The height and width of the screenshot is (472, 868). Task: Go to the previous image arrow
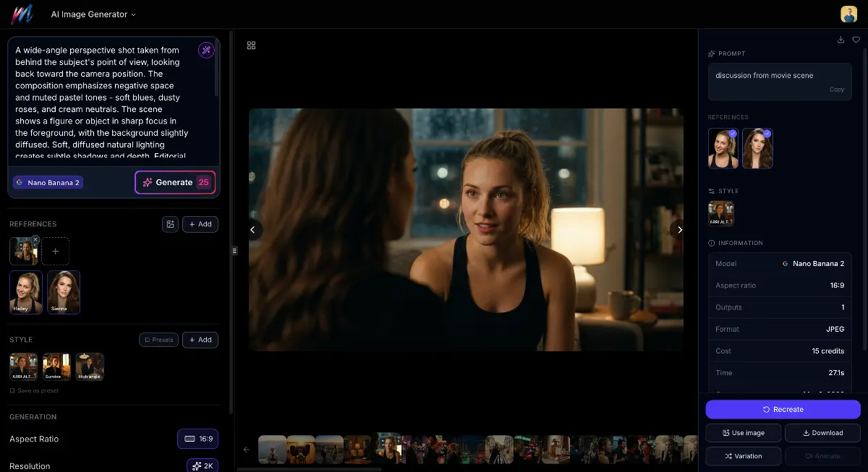252,230
